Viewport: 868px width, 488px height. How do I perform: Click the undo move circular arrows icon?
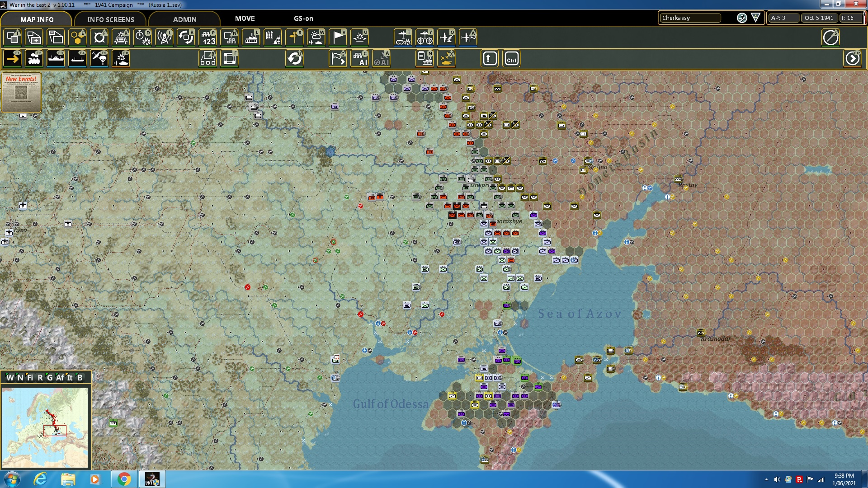tap(294, 59)
